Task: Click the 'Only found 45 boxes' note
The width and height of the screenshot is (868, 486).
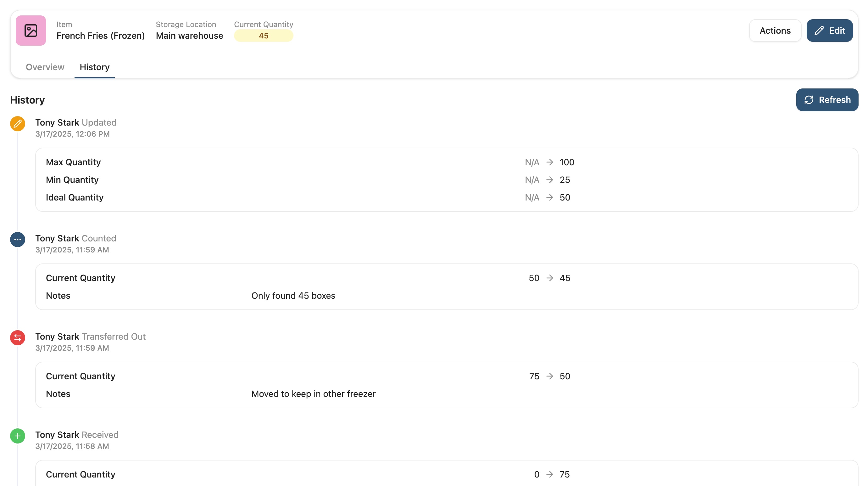Action: (x=293, y=296)
